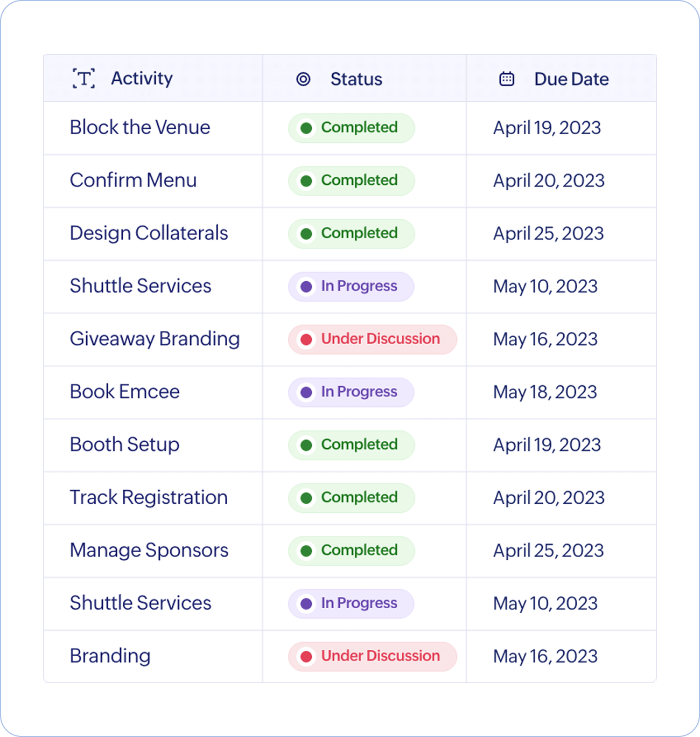Click the calendar icon beside Due Date
This screenshot has width=700, height=737.
pyautogui.click(x=507, y=79)
